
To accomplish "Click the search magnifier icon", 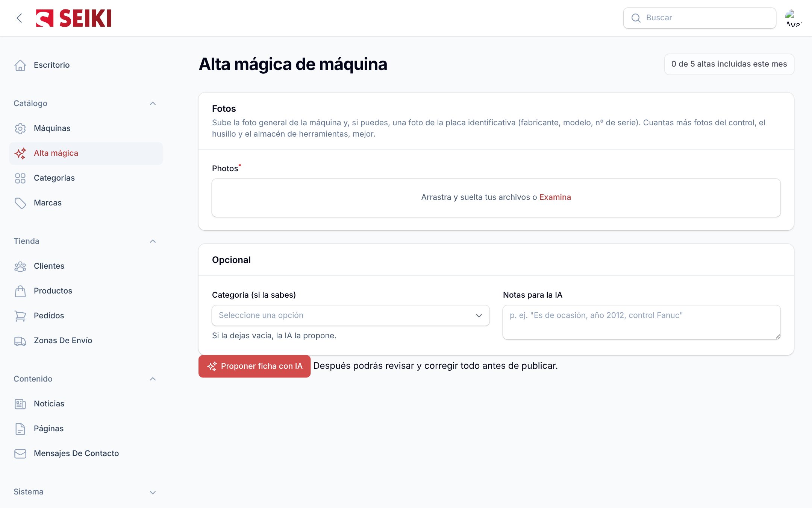I will pos(636,18).
